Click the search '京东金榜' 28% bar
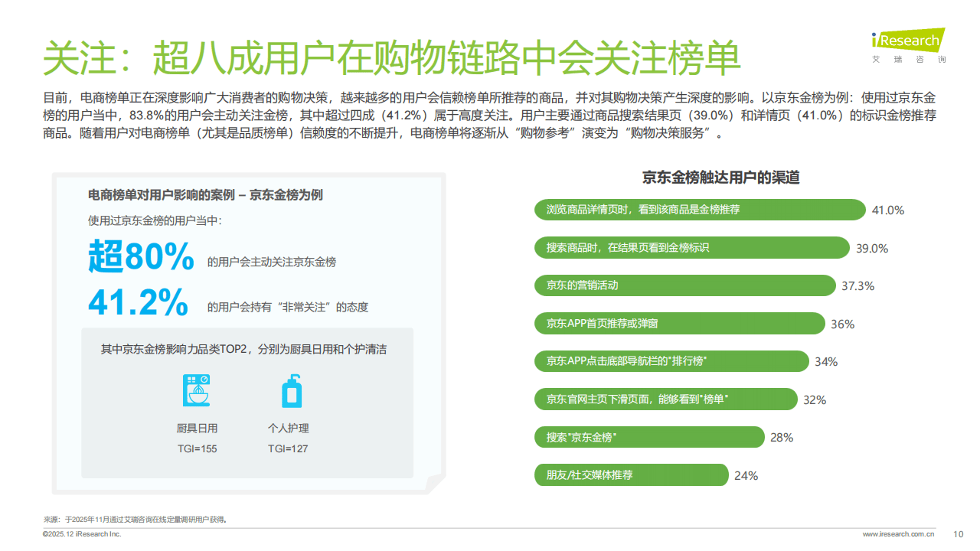 click(x=649, y=438)
